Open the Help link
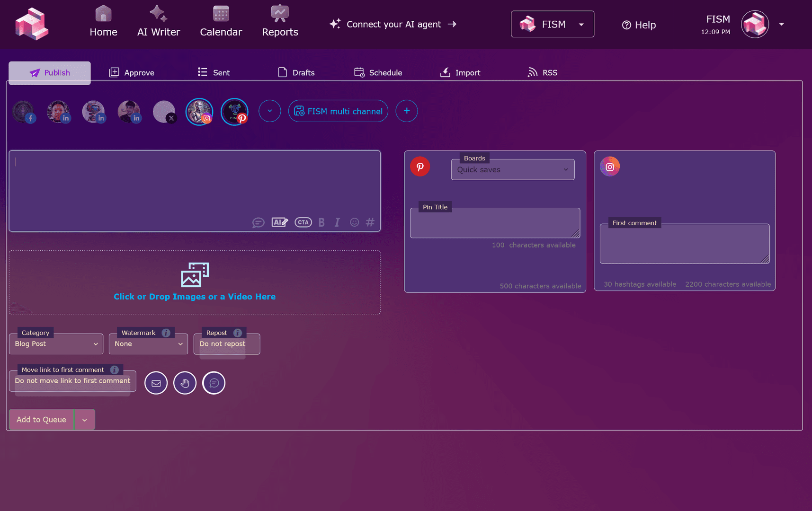Viewport: 812px width, 511px height. coord(639,25)
